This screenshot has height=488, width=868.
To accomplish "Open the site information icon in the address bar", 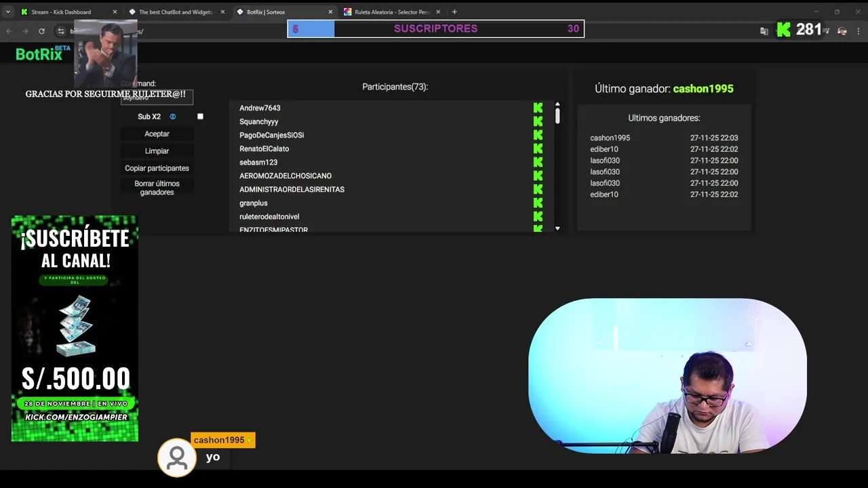I will tap(60, 30).
